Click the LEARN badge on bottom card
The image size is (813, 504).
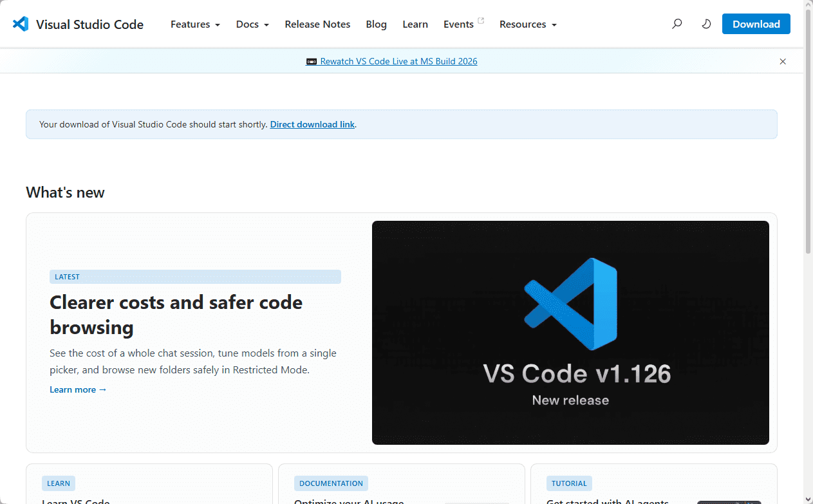pos(59,483)
